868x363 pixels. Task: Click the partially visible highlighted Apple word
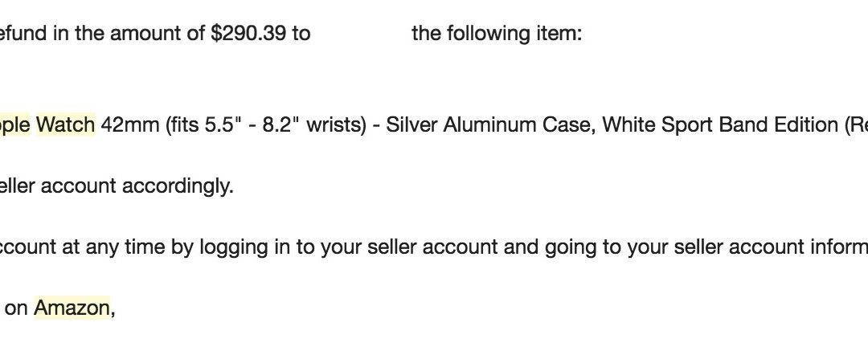pos(14,124)
